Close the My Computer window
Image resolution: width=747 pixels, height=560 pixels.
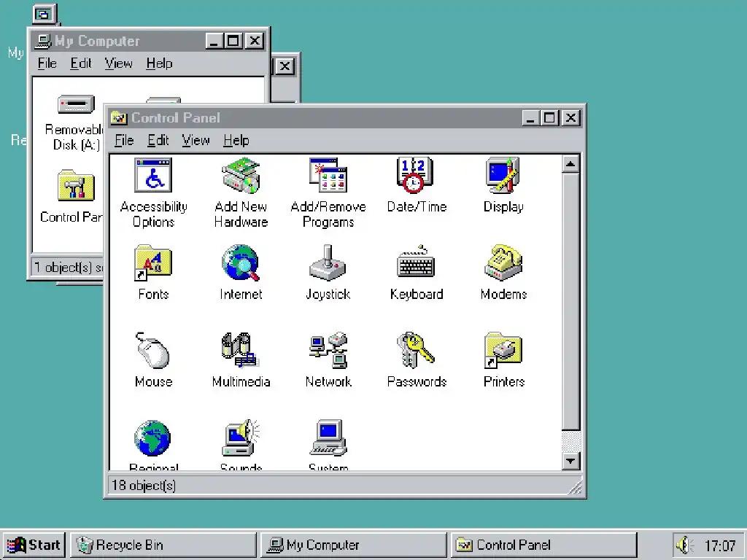pos(255,41)
